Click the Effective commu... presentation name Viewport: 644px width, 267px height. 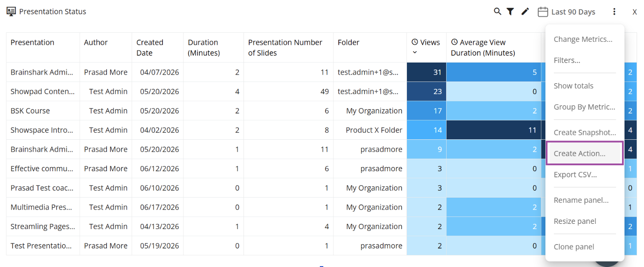pos(42,169)
